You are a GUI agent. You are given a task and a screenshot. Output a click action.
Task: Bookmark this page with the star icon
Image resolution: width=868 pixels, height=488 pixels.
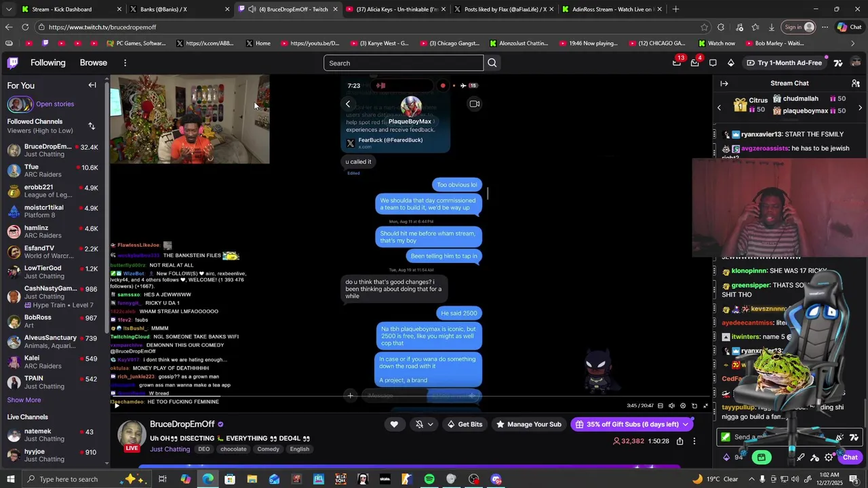click(x=705, y=27)
